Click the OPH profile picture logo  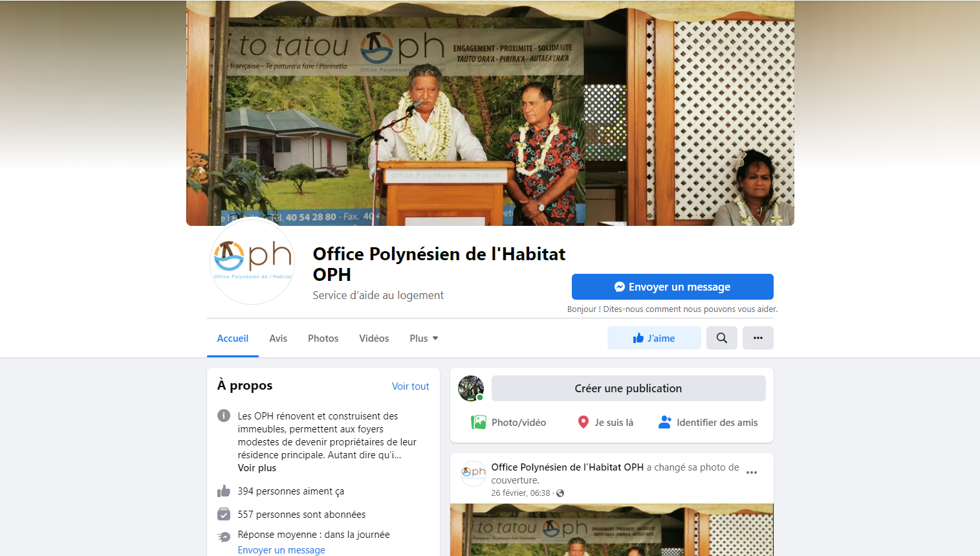pyautogui.click(x=252, y=261)
